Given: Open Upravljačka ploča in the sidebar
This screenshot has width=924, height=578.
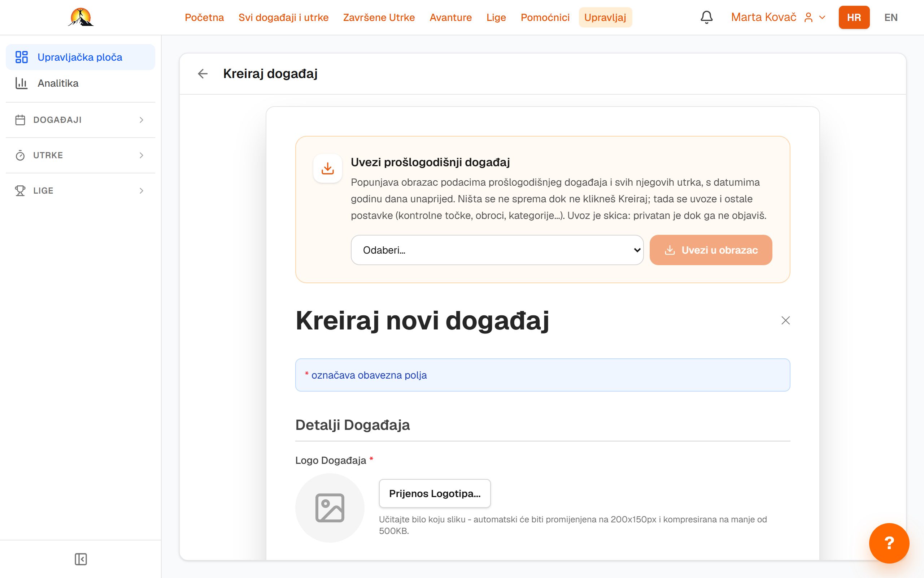Looking at the screenshot, I should tap(80, 57).
